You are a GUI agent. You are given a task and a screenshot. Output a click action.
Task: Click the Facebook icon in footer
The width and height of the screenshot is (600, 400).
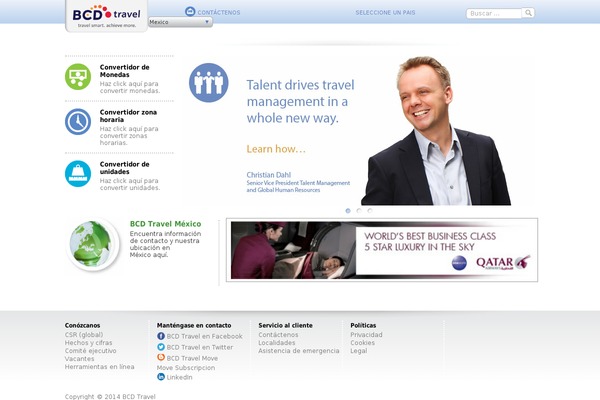(x=161, y=336)
